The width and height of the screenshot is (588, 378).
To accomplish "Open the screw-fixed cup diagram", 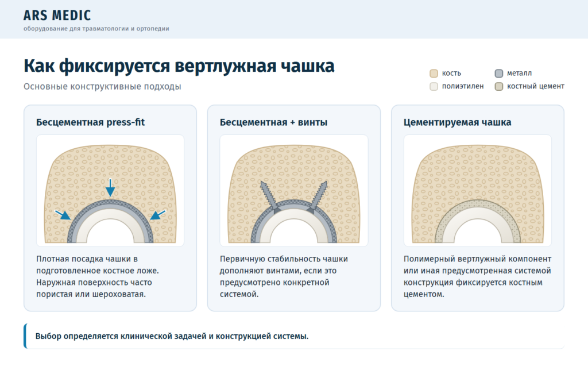I will 294,191.
